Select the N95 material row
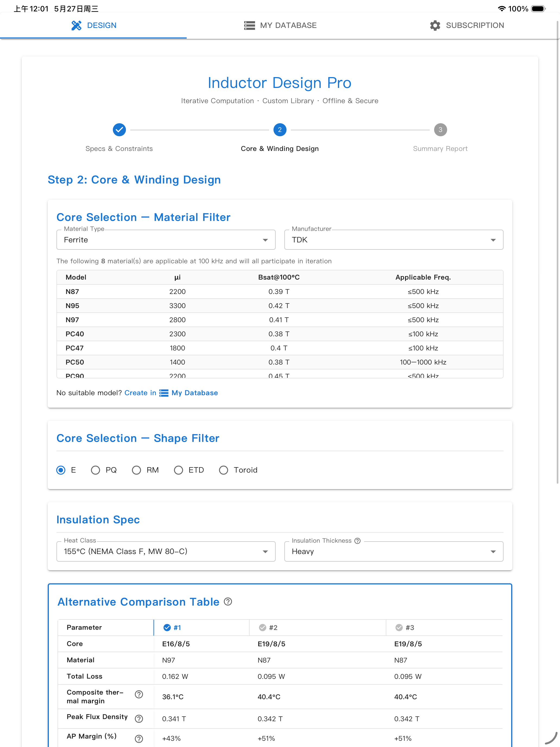The width and height of the screenshot is (560, 747). point(280,306)
